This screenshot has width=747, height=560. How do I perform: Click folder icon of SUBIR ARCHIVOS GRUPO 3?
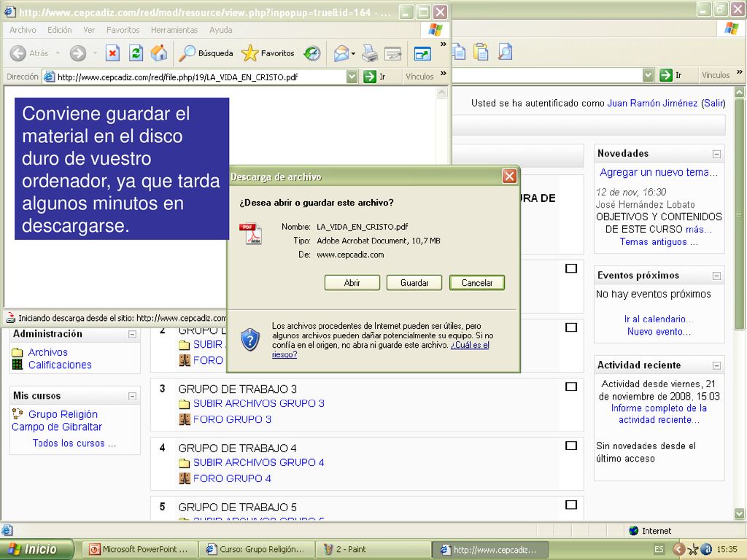click(x=185, y=404)
